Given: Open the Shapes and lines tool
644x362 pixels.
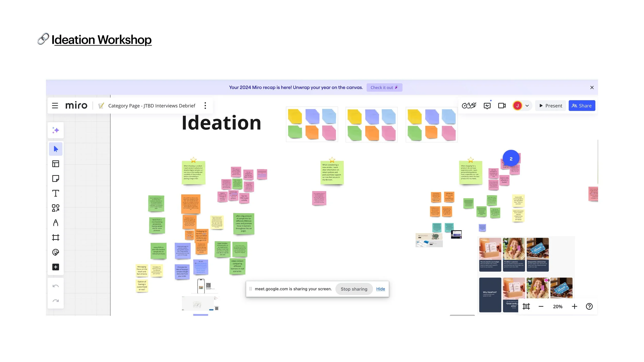Looking at the screenshot, I should pyautogui.click(x=56, y=208).
